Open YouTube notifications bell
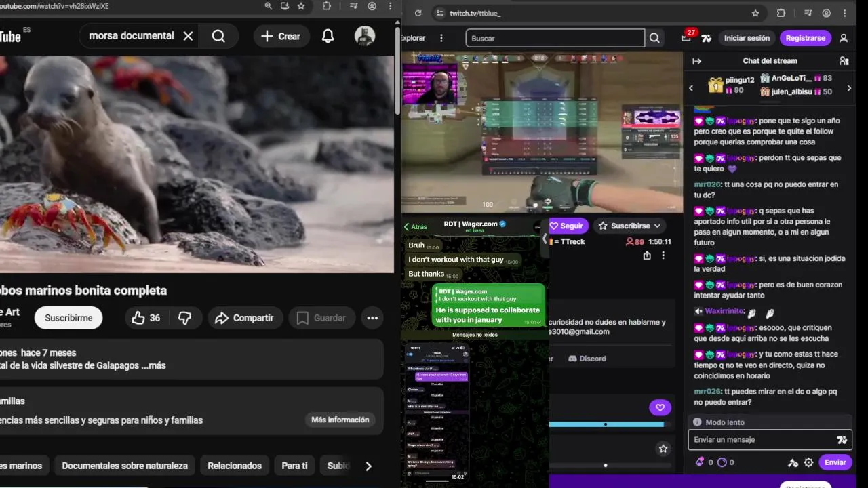This screenshot has width=868, height=488. 328,36
